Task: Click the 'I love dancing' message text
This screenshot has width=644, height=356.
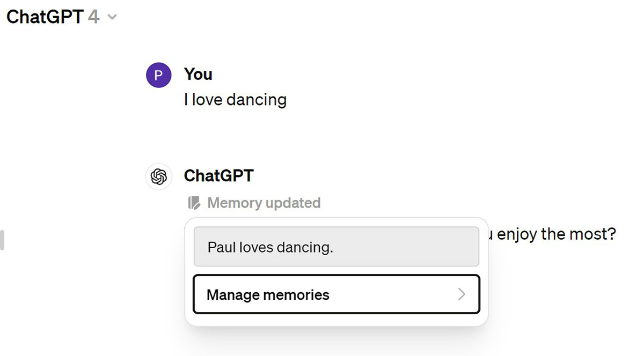Action: (x=235, y=100)
